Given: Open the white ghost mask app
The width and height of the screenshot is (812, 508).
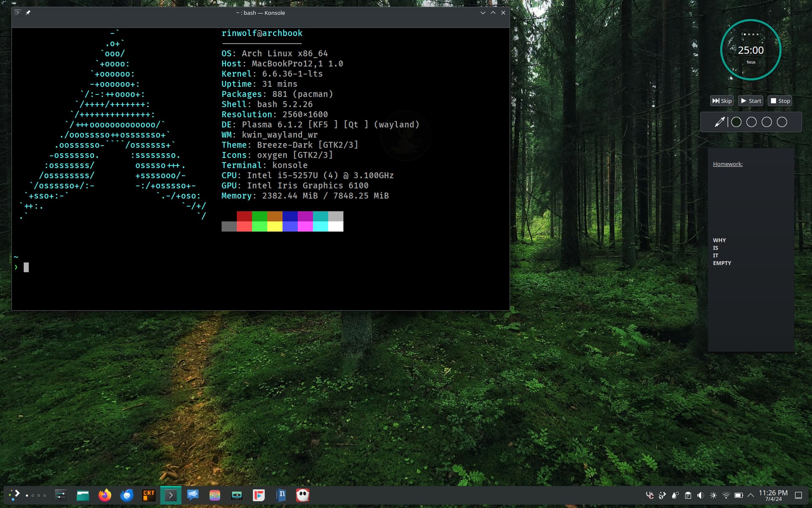Looking at the screenshot, I should [x=303, y=495].
